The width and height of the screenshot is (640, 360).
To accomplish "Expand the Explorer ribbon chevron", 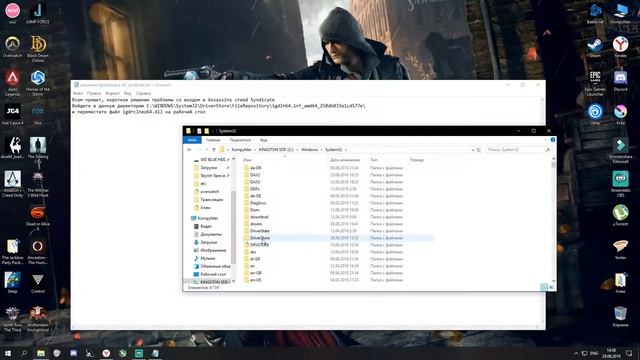I will point(546,140).
